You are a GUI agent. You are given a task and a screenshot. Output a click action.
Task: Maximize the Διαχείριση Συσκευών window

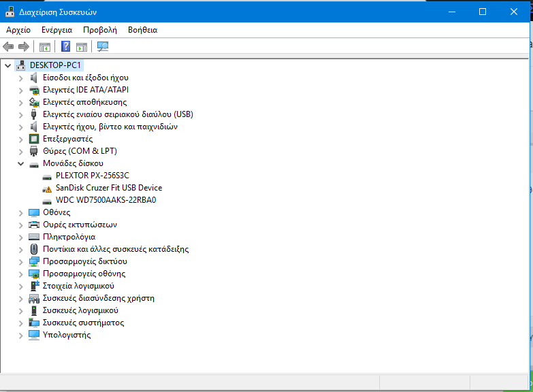[x=483, y=12]
